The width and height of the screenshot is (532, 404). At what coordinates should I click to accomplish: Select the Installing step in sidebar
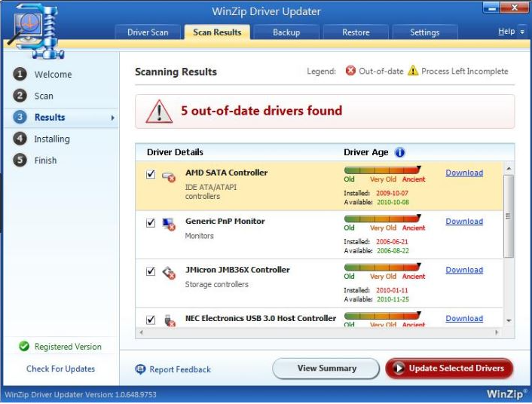tap(51, 139)
